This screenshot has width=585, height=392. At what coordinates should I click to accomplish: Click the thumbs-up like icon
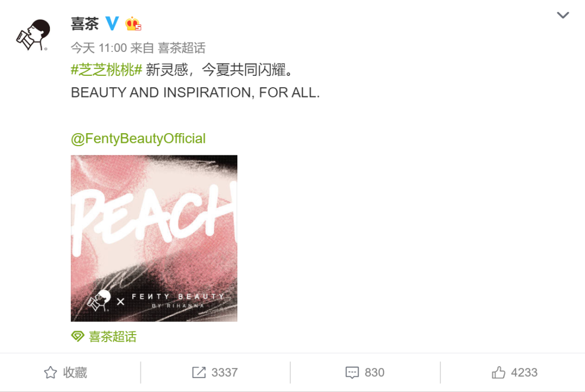pos(498,372)
